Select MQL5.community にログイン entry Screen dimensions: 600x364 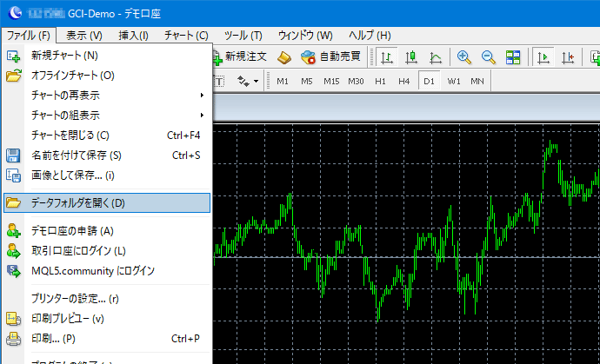point(107,271)
